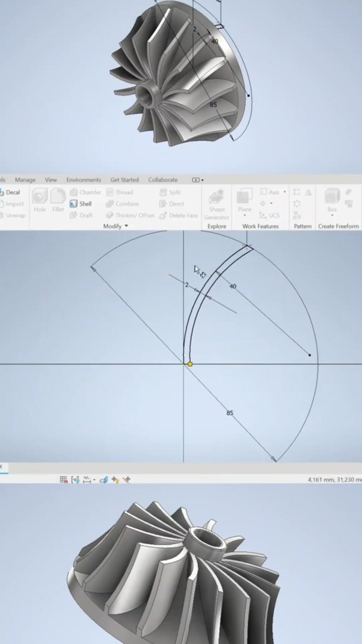This screenshot has width=362, height=644.
Task: Toggle show all degrees of freedom icon
Action: (x=115, y=480)
